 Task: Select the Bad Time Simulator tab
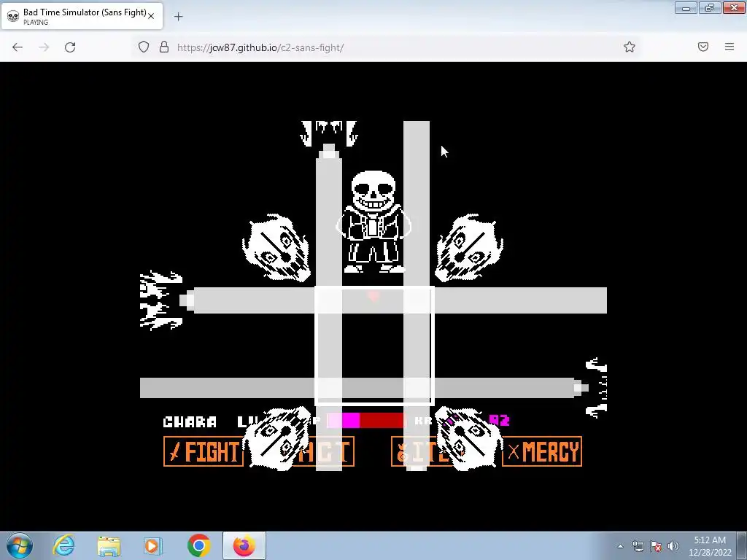82,16
